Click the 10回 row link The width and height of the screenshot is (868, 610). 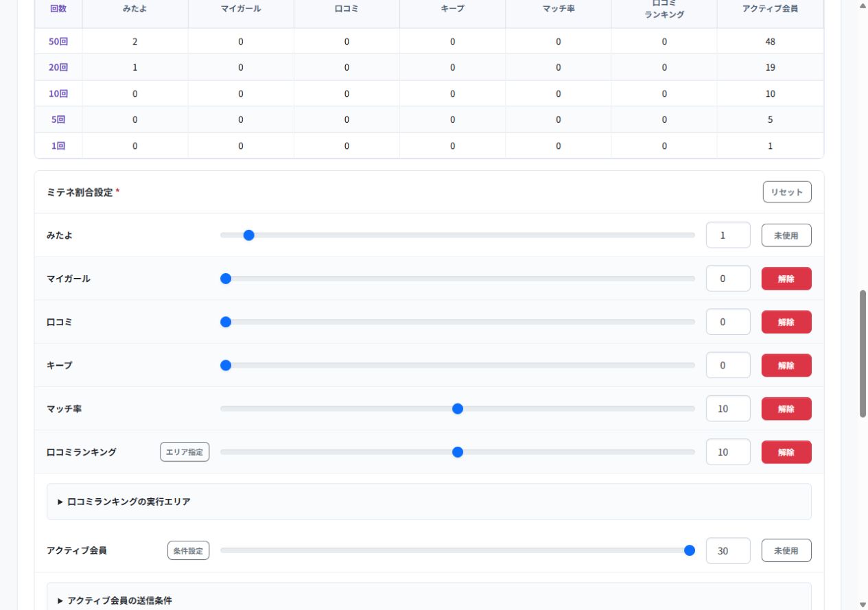click(x=58, y=93)
